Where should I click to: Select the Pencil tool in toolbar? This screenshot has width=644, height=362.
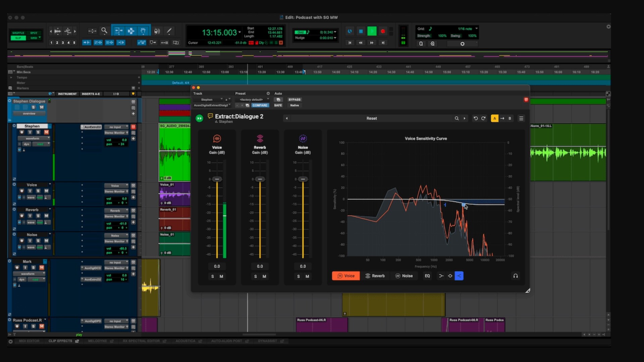tap(169, 31)
